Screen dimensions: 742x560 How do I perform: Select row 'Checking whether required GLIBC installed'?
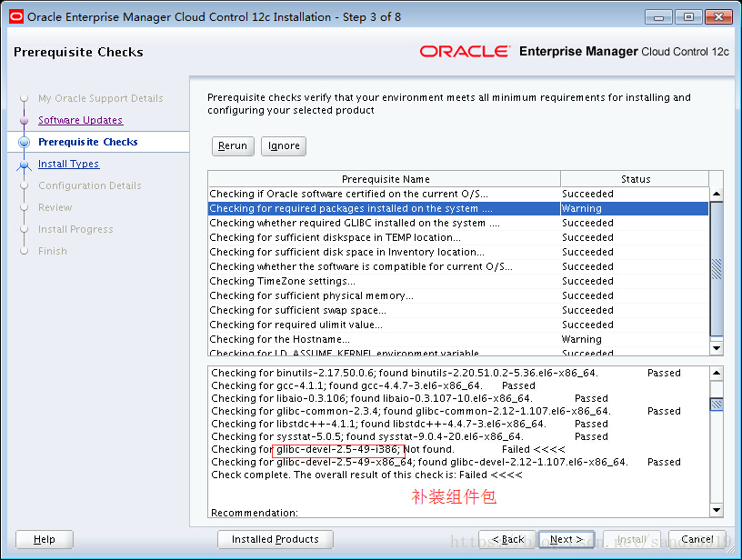[x=458, y=223]
